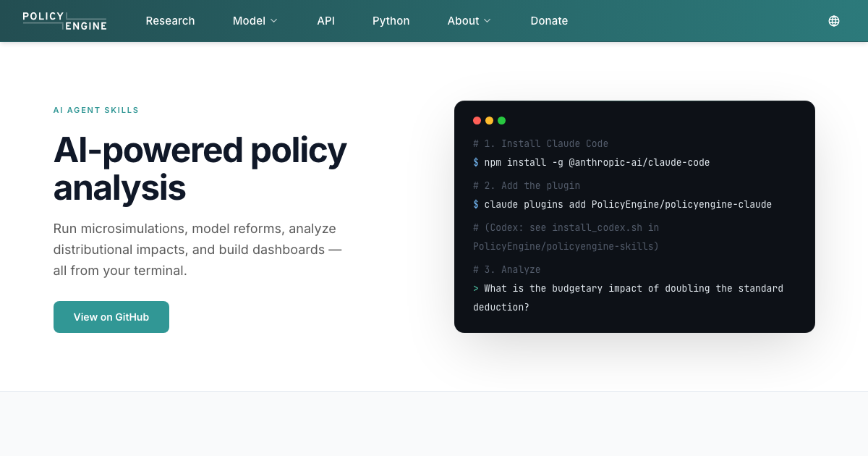The height and width of the screenshot is (456, 868).
Task: Select the claude plugins add command
Action: 622,204
